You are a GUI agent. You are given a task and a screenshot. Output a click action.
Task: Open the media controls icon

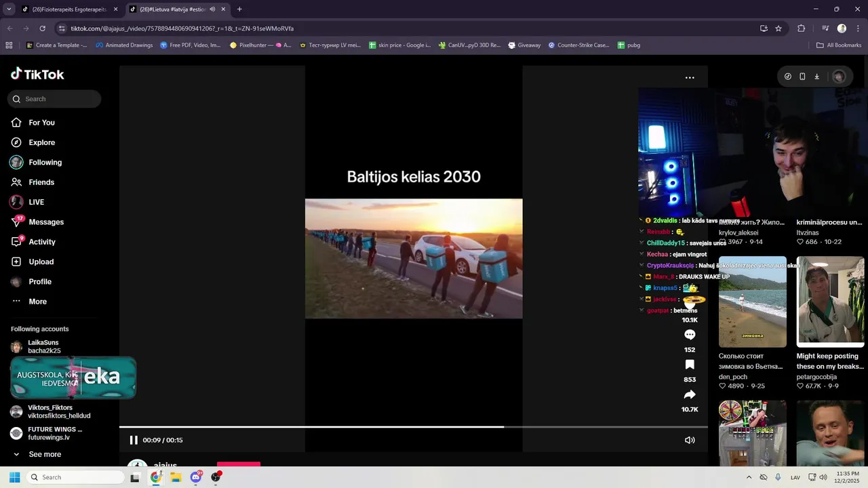click(825, 28)
